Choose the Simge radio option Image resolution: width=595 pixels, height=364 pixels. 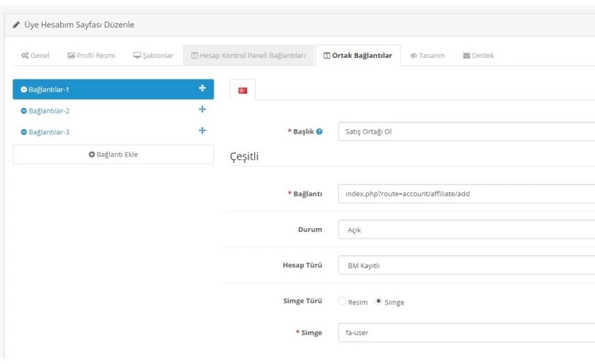tap(379, 301)
